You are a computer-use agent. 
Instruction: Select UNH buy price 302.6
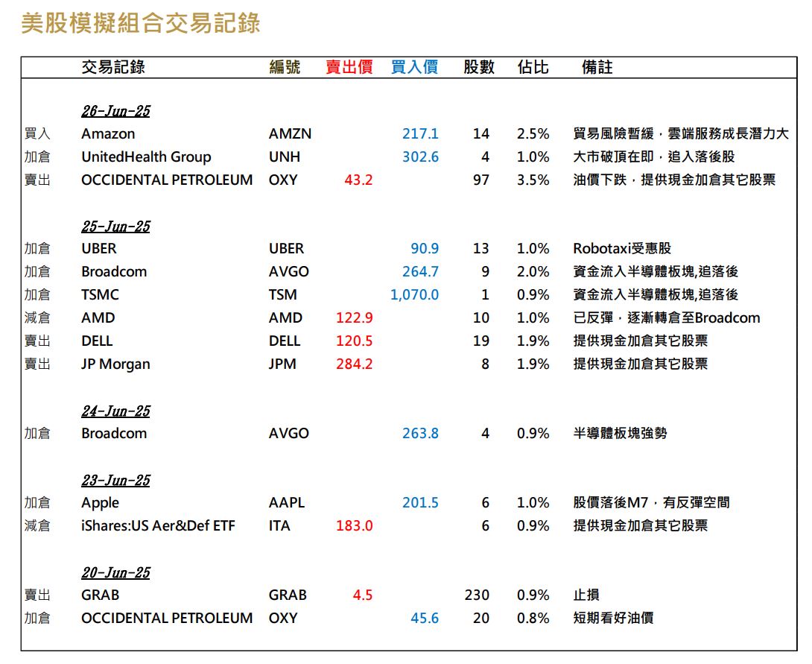pyautogui.click(x=420, y=157)
